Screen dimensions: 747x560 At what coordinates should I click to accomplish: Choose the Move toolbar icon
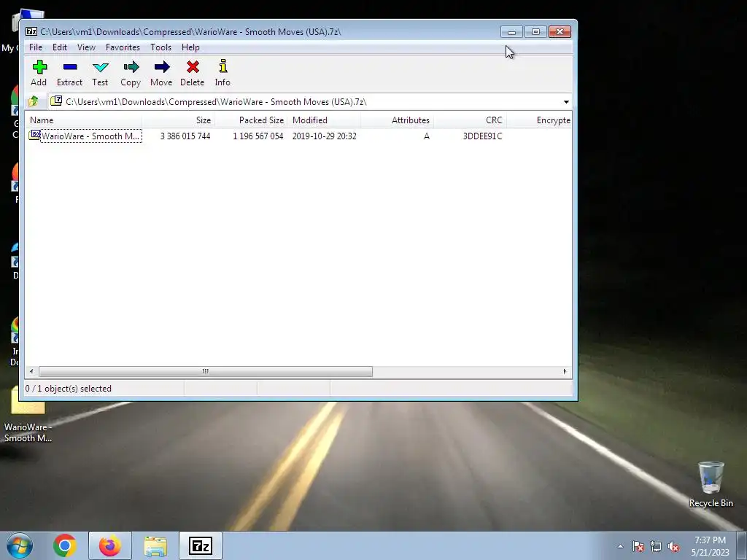click(x=161, y=66)
